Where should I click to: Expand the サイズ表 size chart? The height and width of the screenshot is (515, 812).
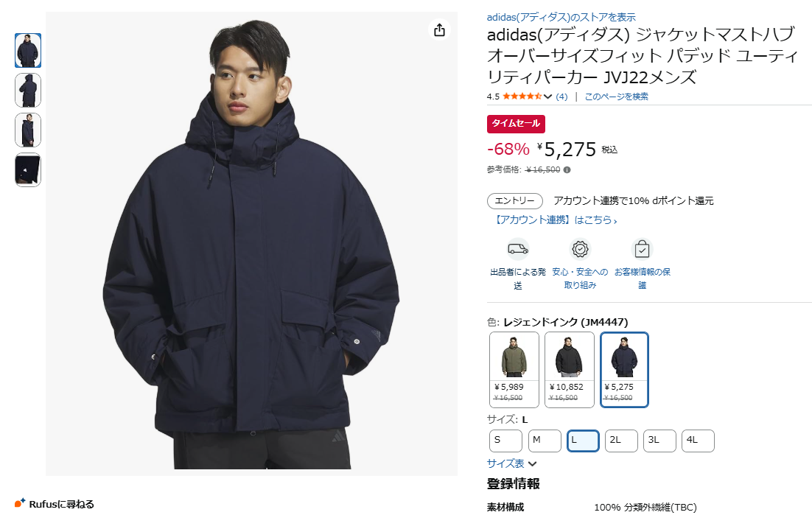click(511, 463)
